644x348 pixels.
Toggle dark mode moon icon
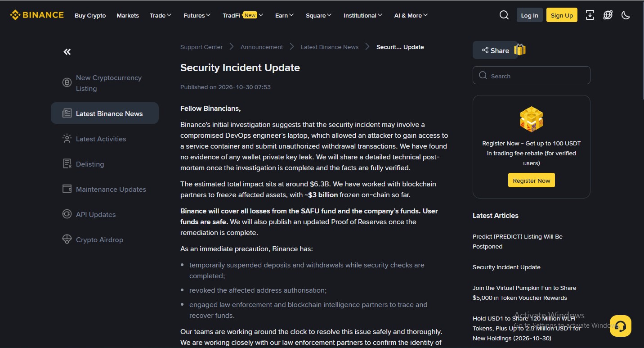pos(626,15)
